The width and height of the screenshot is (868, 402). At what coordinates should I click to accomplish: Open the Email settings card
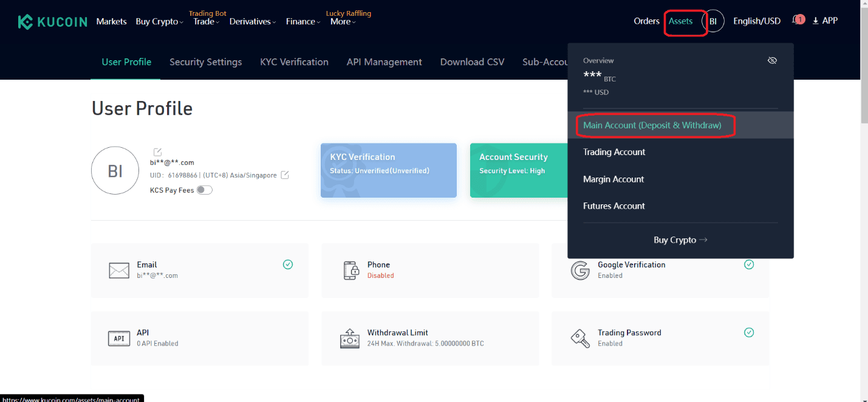pyautogui.click(x=200, y=270)
